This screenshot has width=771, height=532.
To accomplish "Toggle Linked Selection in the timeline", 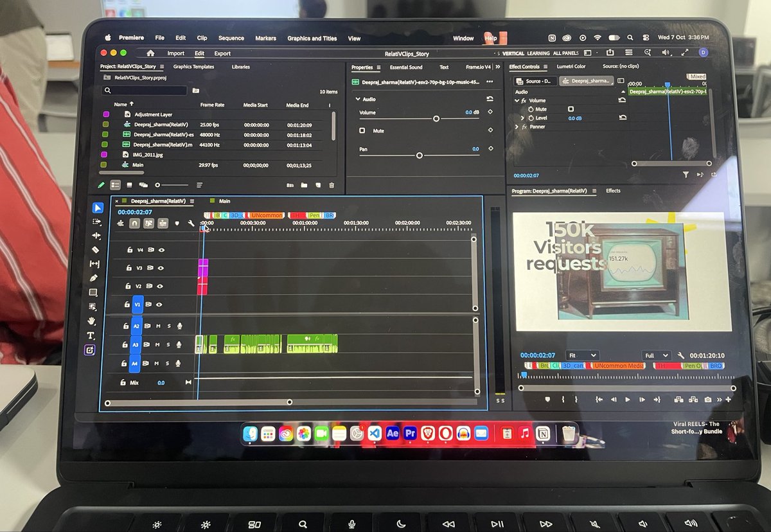I will click(x=148, y=223).
